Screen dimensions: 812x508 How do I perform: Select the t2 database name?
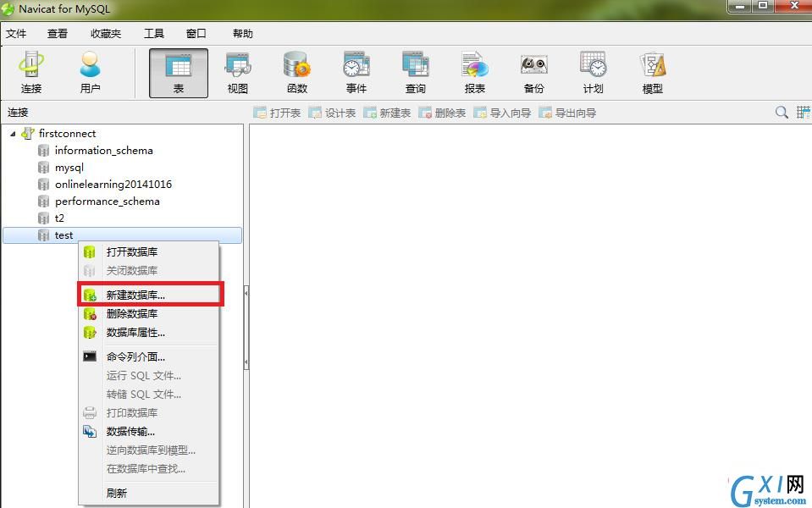[x=59, y=218]
